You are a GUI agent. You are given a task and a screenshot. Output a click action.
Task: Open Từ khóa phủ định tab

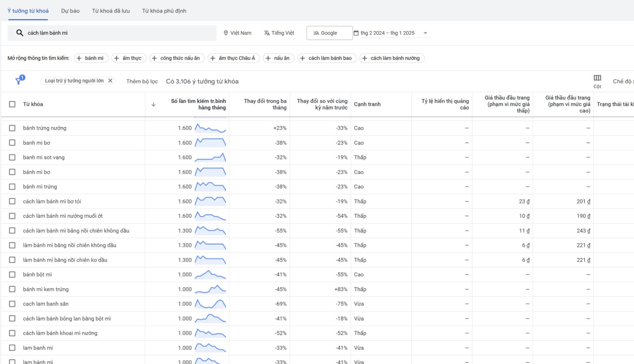click(164, 11)
